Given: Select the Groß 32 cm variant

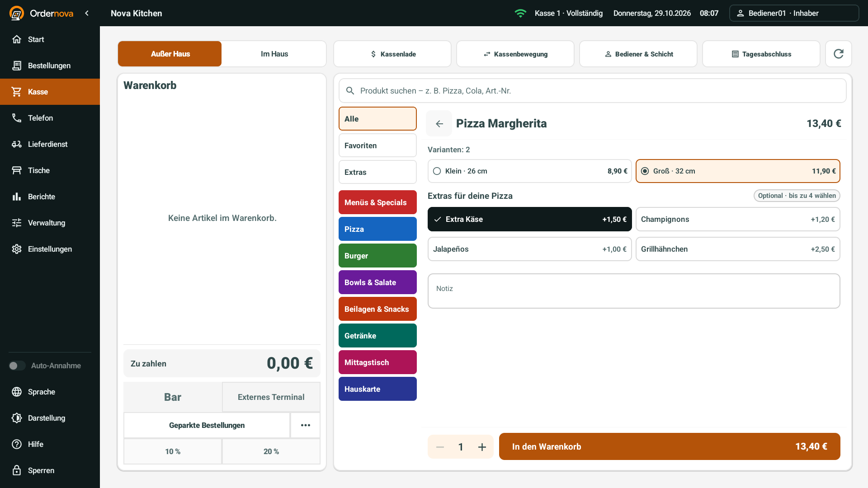Looking at the screenshot, I should (x=738, y=171).
